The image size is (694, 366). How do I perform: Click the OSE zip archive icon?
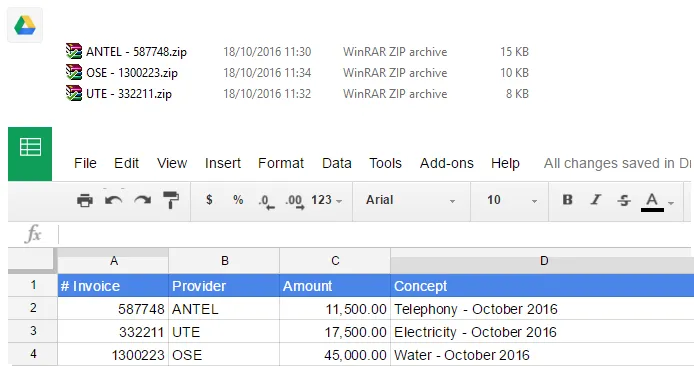74,72
